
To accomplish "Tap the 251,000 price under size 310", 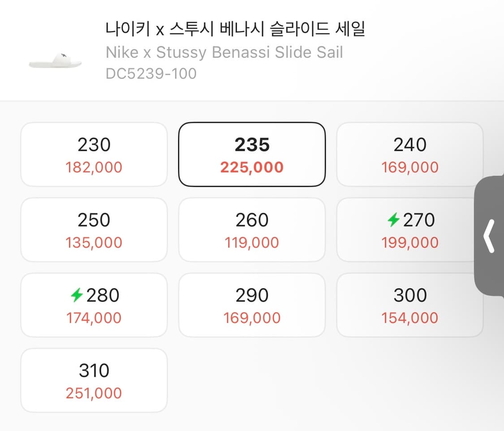I will [94, 393].
